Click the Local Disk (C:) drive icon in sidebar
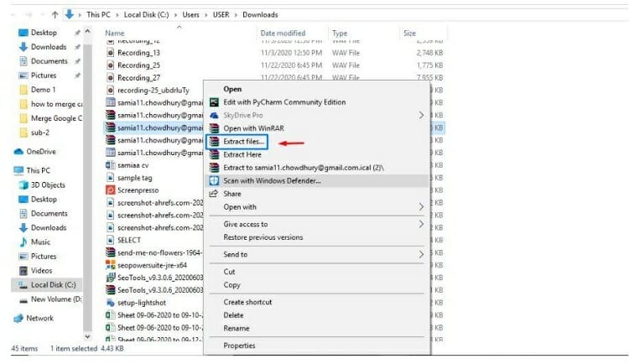 tap(23, 285)
